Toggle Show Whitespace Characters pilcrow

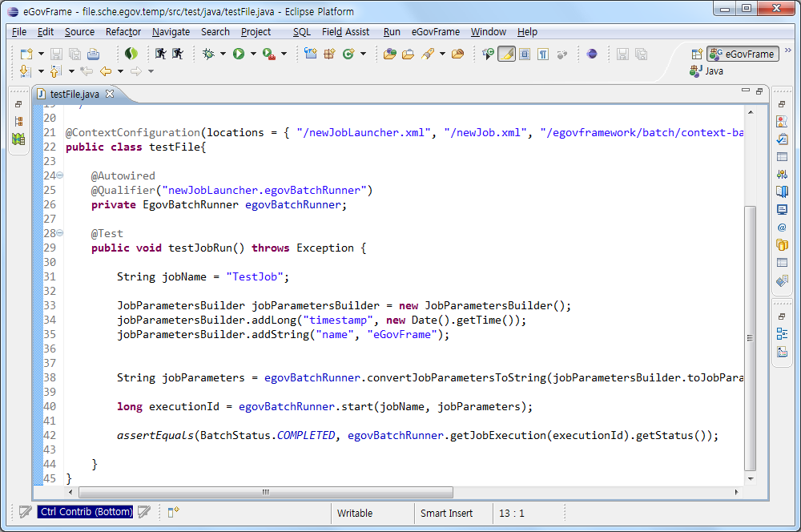tap(543, 54)
